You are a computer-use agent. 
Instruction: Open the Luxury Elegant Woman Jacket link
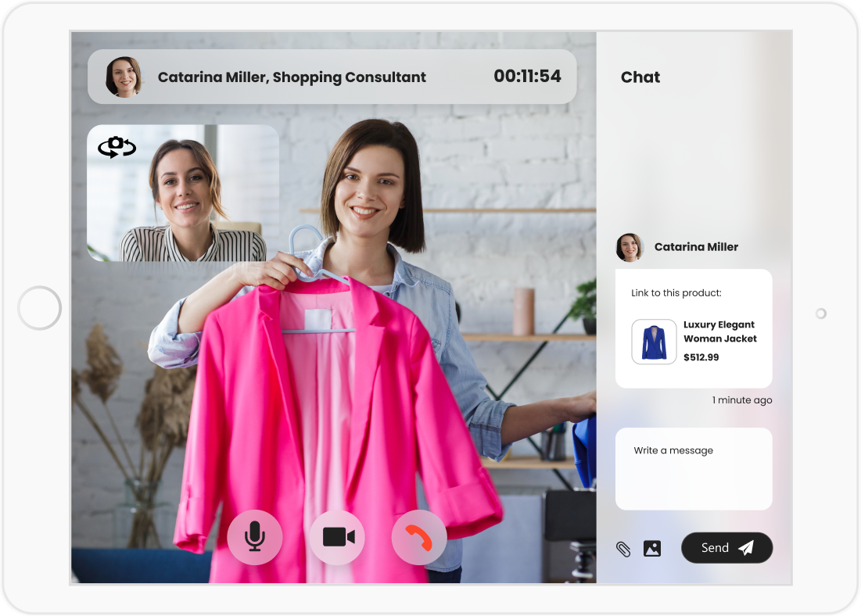point(719,331)
